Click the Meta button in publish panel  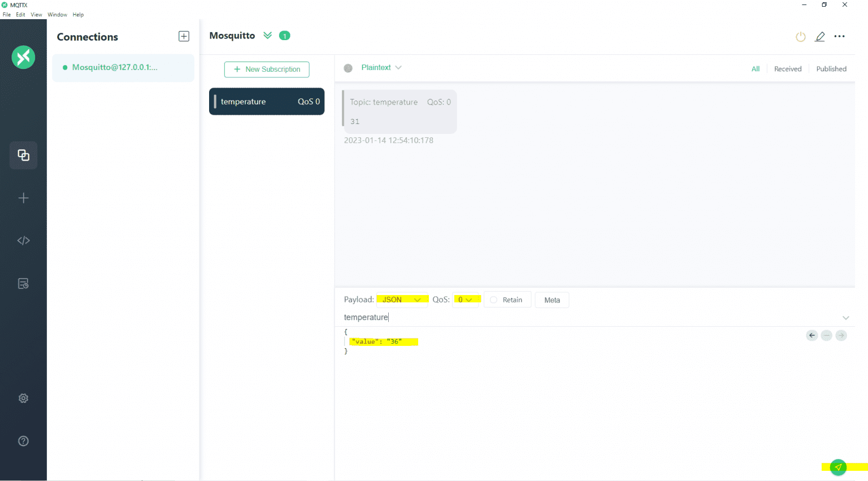click(552, 300)
